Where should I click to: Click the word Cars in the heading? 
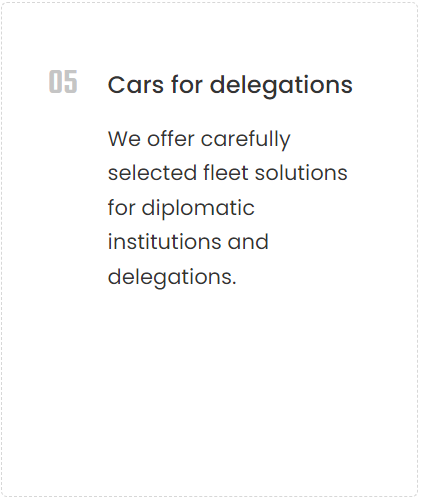pyautogui.click(x=136, y=85)
